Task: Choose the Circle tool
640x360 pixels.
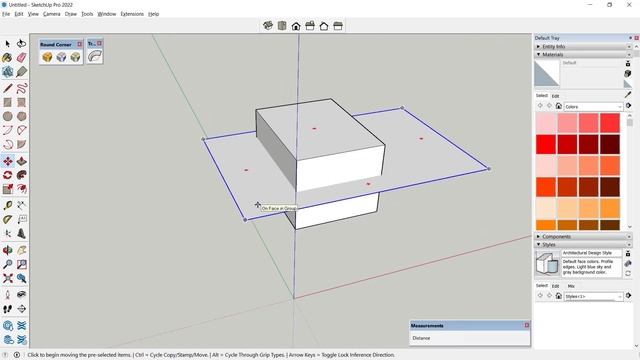Action: [7, 116]
